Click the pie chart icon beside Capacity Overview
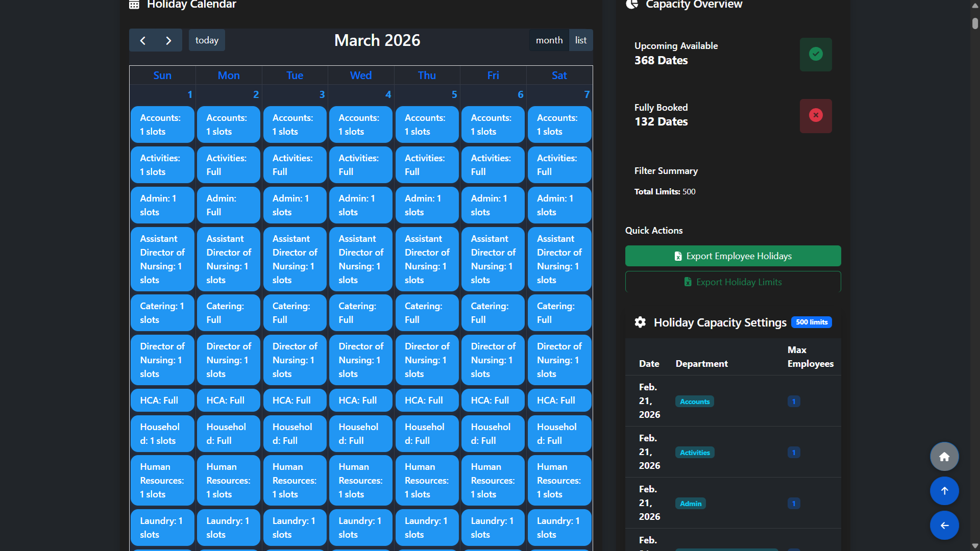 point(632,4)
